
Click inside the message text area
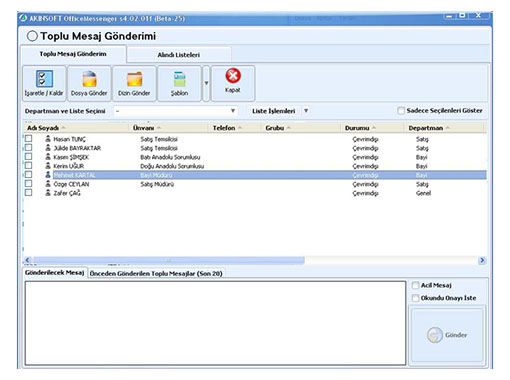215,323
